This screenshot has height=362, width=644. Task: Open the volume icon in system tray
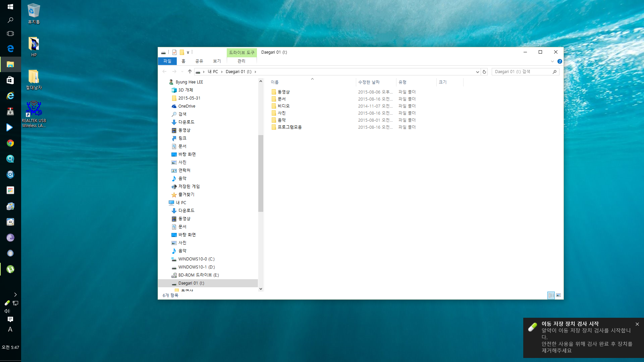tap(7, 311)
